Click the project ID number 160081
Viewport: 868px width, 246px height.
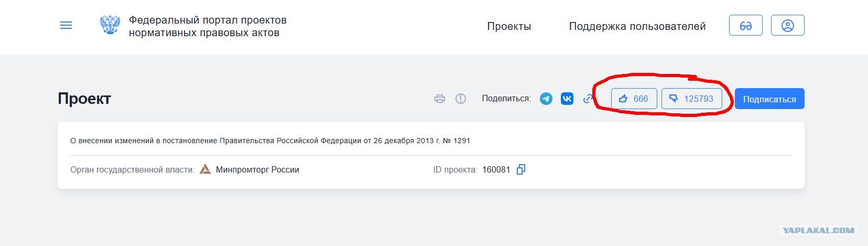[496, 170]
